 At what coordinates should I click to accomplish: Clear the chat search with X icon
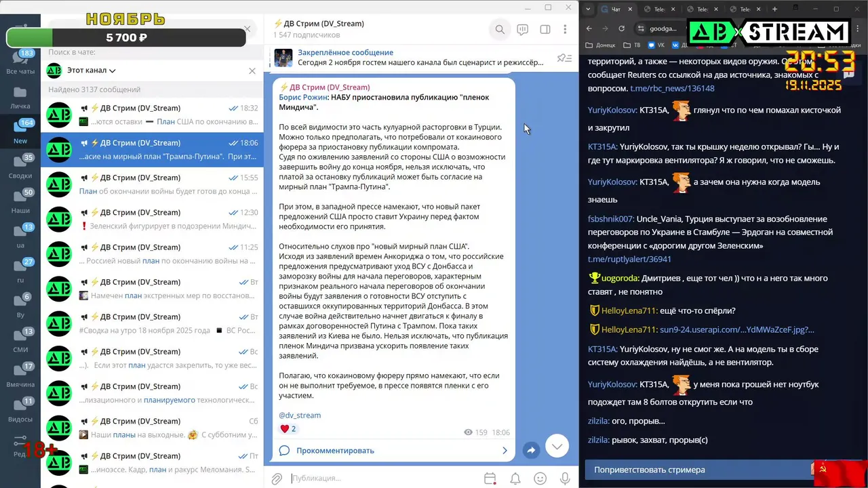pos(248,29)
